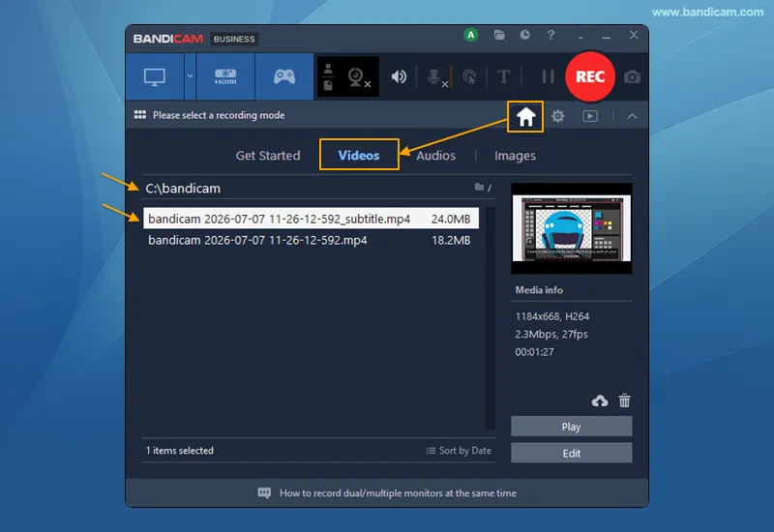Go to the Home icon

click(x=525, y=117)
